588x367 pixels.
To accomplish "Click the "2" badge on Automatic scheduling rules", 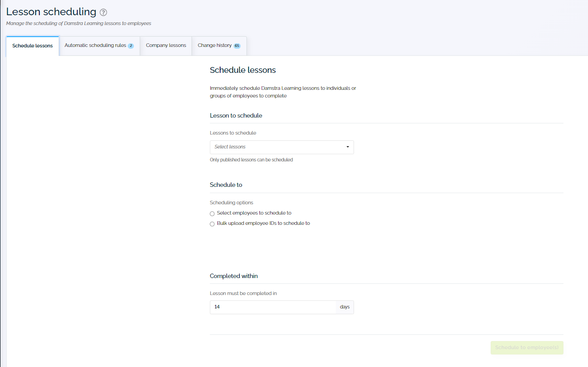I will (x=132, y=45).
